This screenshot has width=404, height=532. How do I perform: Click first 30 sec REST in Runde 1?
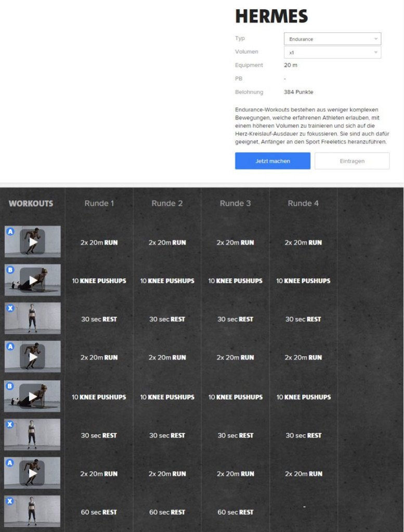(x=99, y=320)
